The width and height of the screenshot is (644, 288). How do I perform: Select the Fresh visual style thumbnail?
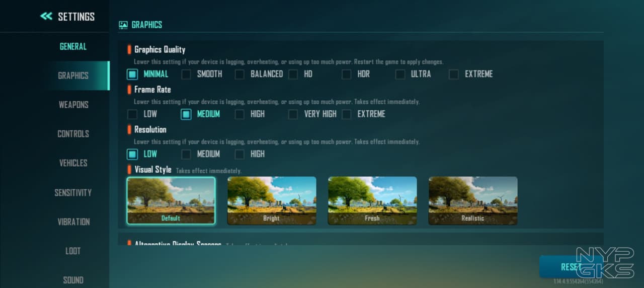372,200
